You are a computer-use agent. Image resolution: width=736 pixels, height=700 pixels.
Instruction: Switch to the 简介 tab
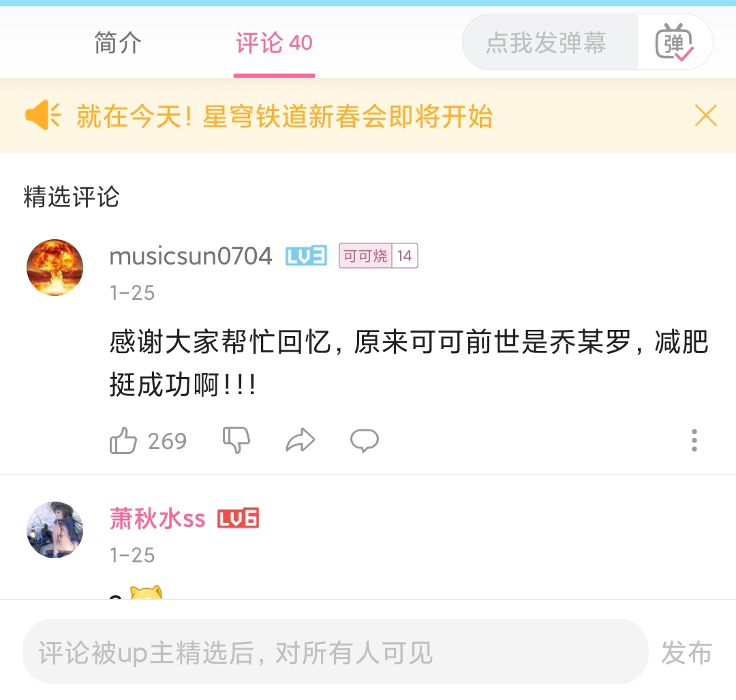(117, 43)
